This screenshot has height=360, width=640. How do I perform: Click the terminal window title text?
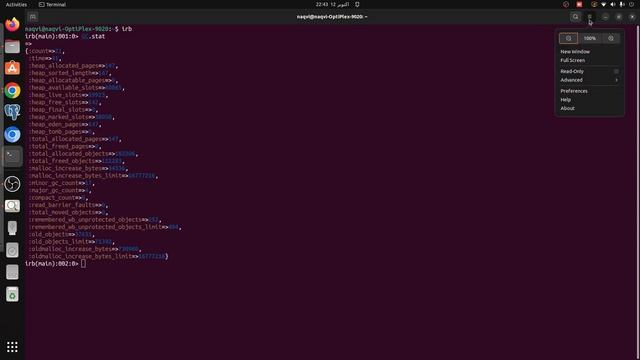(x=331, y=17)
